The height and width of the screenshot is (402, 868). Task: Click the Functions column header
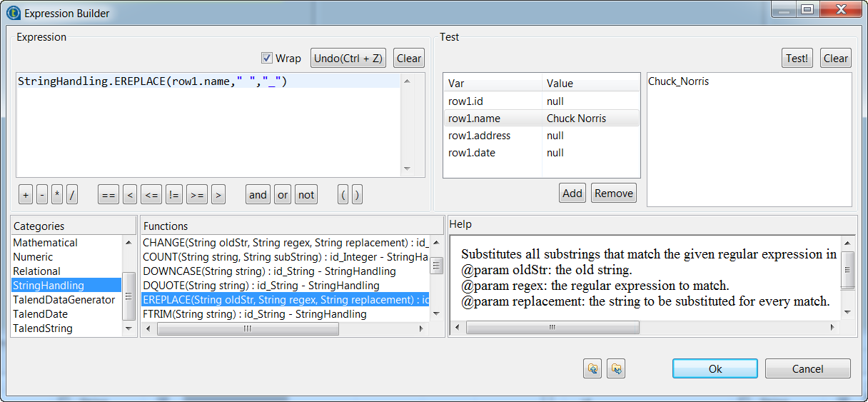(291, 226)
